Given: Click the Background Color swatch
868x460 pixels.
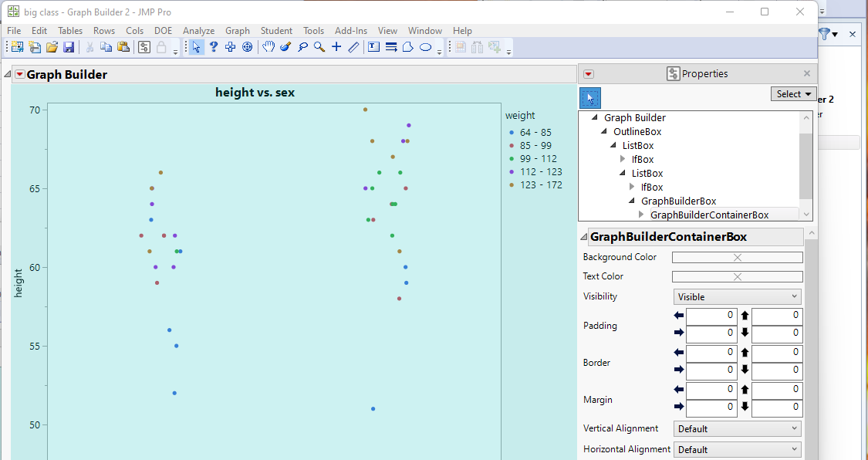Looking at the screenshot, I should (737, 258).
